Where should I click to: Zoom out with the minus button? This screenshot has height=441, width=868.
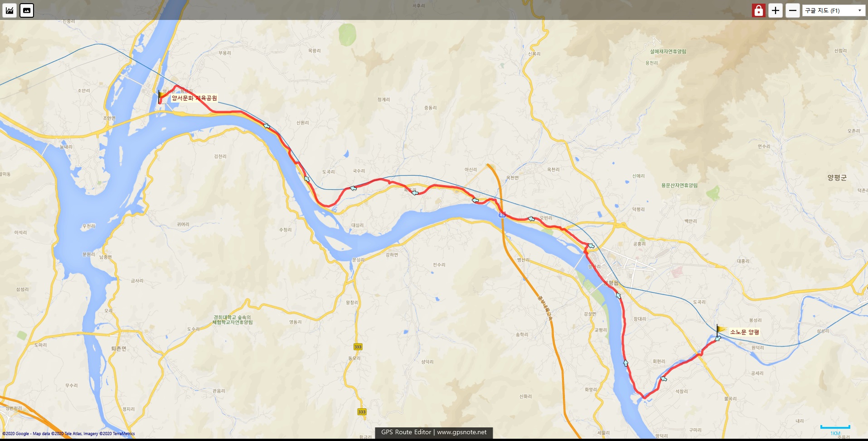click(792, 10)
